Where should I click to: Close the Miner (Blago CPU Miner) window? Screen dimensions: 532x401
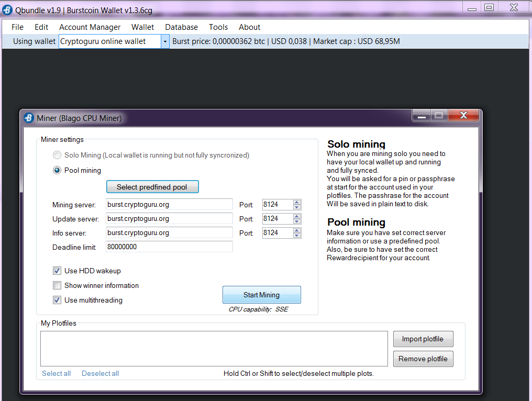pyautogui.click(x=463, y=116)
